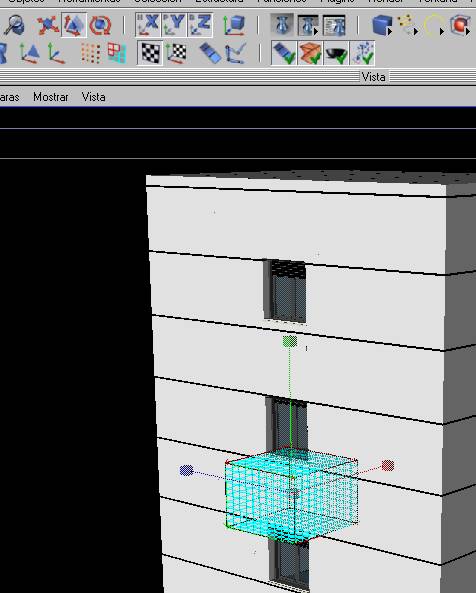Viewport: 476px width, 593px height.
Task: Click the green Y-axis handle
Action: pyautogui.click(x=290, y=342)
